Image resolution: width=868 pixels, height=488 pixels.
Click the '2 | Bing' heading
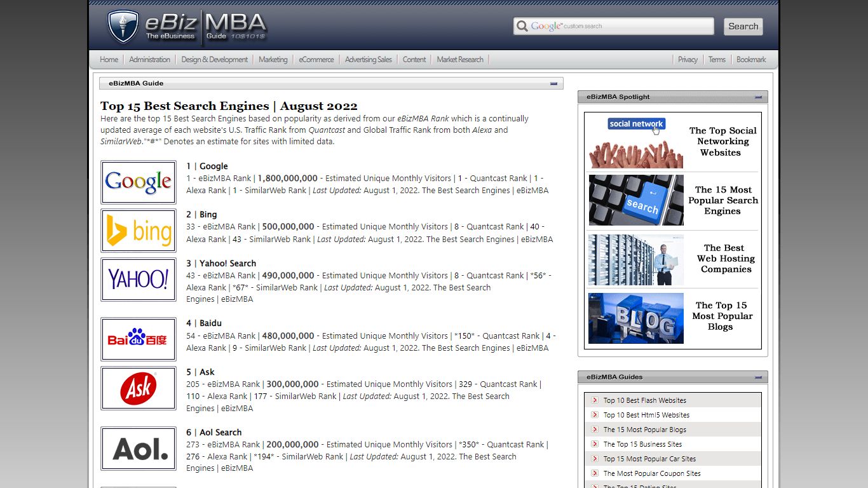coord(201,215)
